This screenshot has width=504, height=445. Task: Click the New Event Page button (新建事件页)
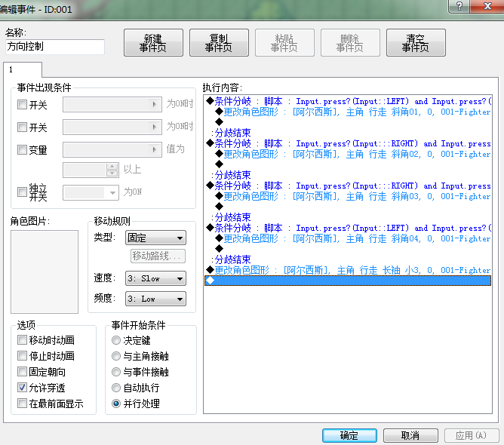pyautogui.click(x=153, y=43)
